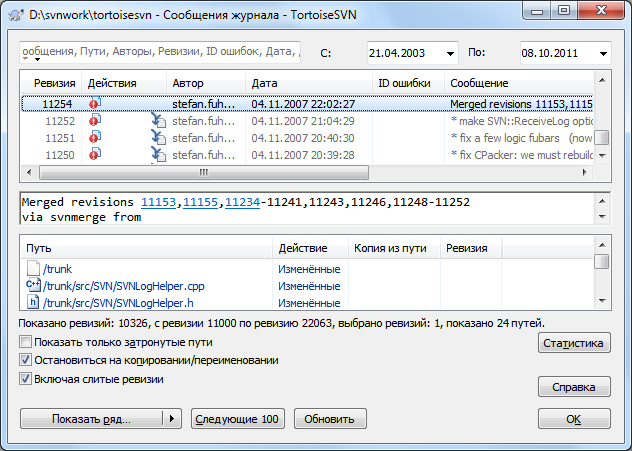The width and height of the screenshot is (632, 451).
Task: Click the paths list scroll up arrow
Action: [x=602, y=245]
